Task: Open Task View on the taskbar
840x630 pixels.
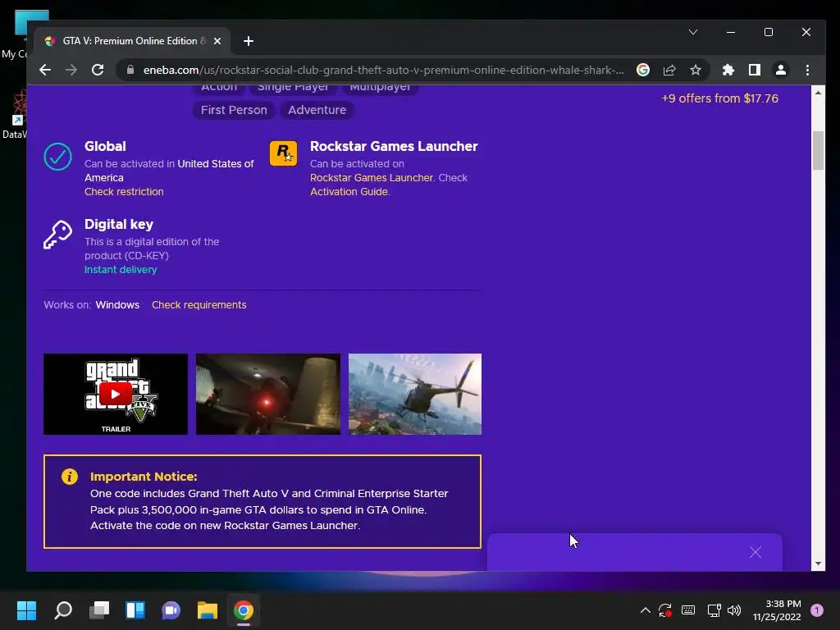Action: pyautogui.click(x=99, y=610)
